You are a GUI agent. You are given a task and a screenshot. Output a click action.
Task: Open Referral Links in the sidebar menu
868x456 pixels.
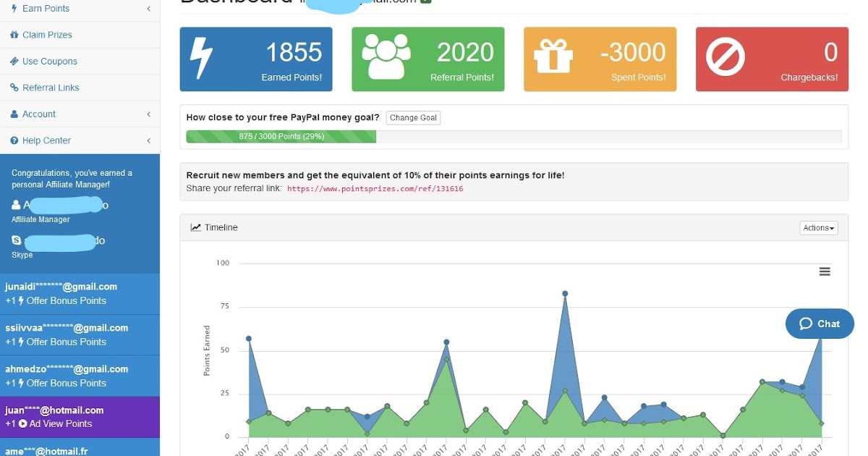80,88
